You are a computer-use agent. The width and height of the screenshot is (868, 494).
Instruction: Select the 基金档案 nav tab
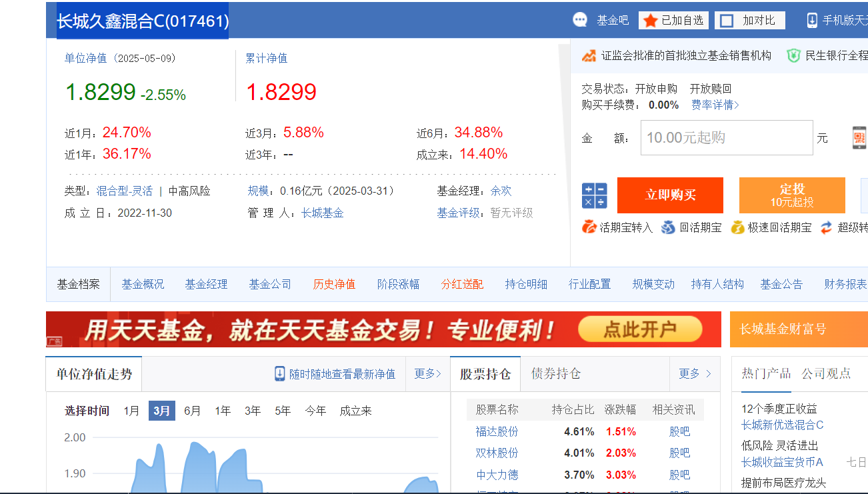tap(78, 284)
